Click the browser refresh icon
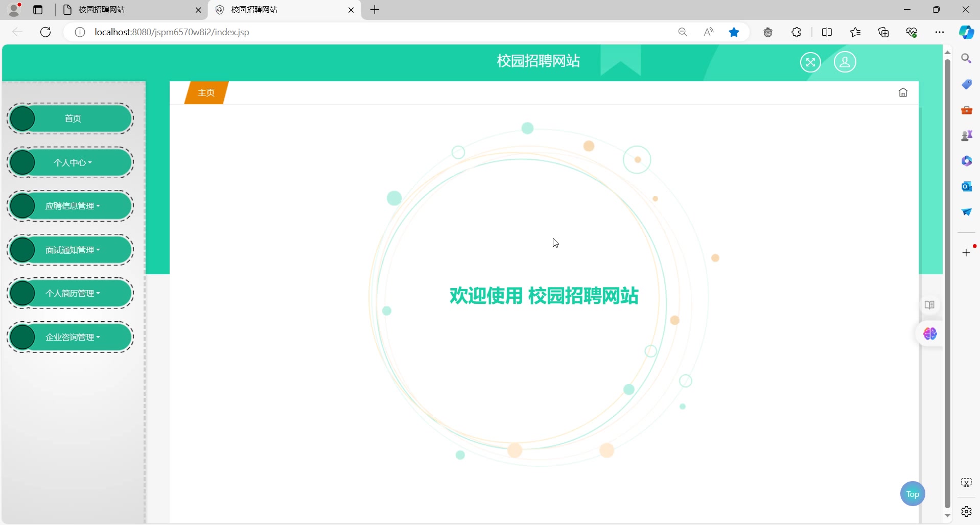 pyautogui.click(x=45, y=32)
